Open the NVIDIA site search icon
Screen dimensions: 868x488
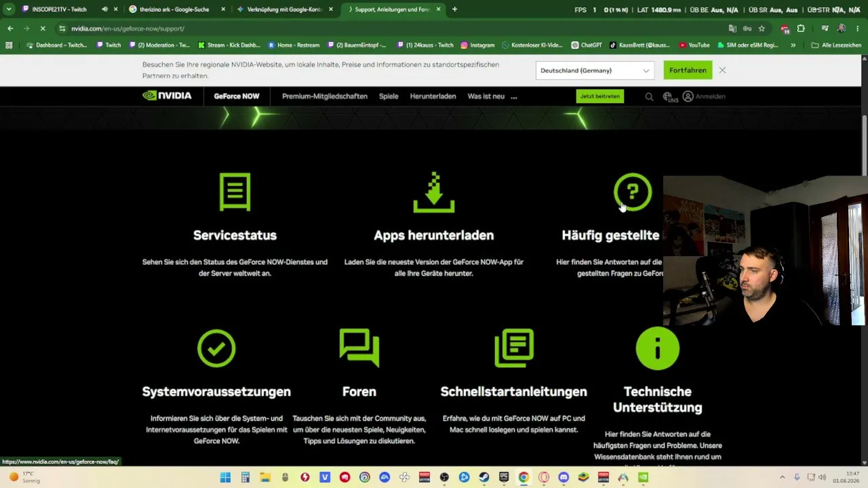tap(649, 97)
